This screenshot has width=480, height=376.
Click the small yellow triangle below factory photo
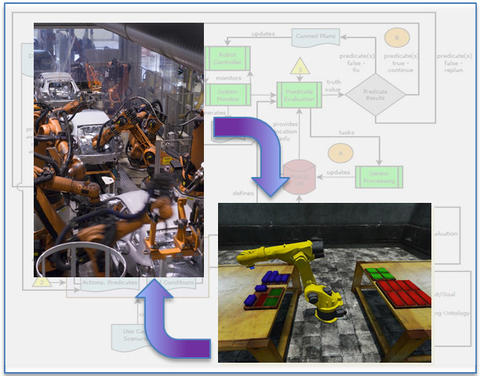tap(42, 282)
